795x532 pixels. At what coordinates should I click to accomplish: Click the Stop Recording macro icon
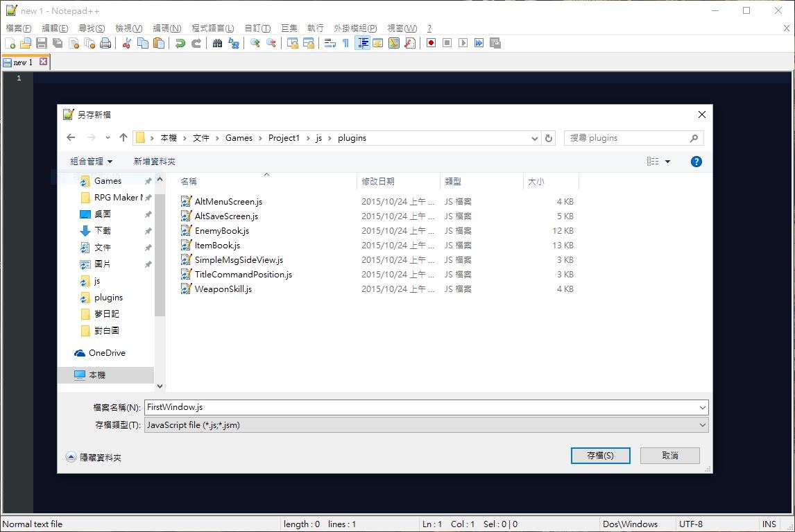447,43
